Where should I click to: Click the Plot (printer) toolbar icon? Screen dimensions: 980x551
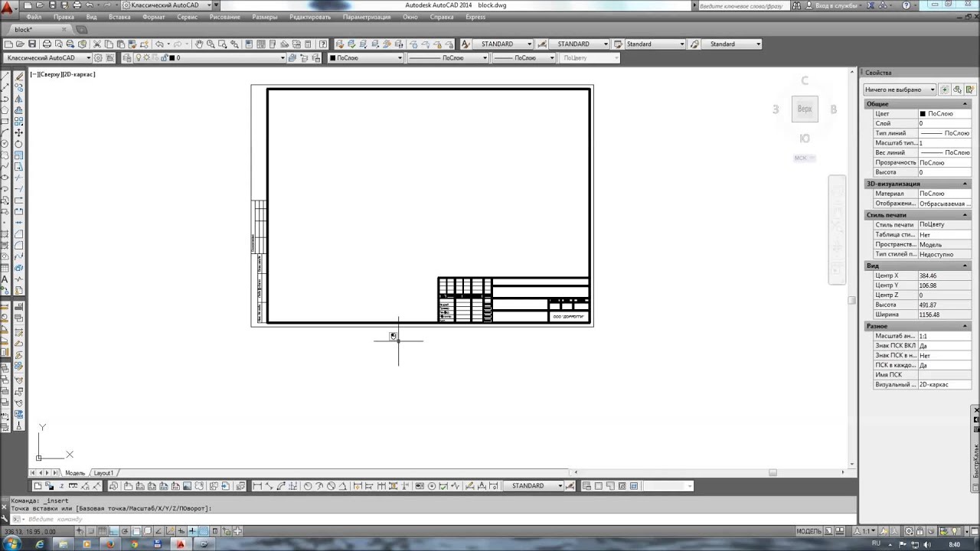tap(47, 44)
